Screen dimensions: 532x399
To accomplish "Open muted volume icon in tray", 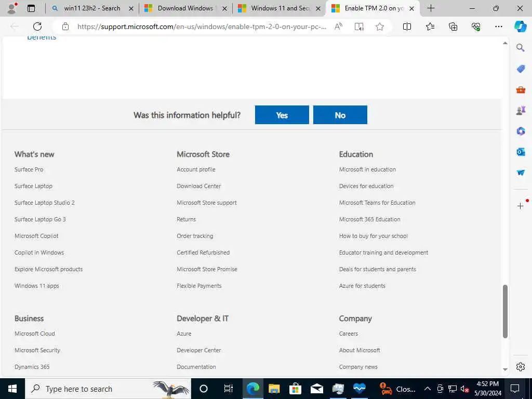I will point(464,389).
